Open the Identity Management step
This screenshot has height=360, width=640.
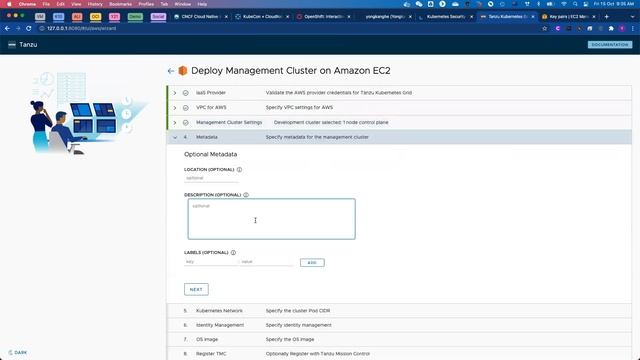tap(399, 325)
